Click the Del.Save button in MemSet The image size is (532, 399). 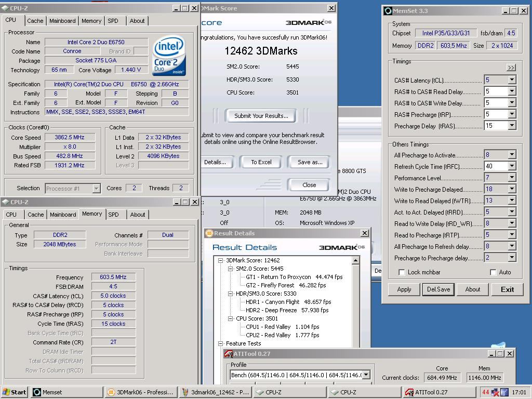(x=438, y=289)
